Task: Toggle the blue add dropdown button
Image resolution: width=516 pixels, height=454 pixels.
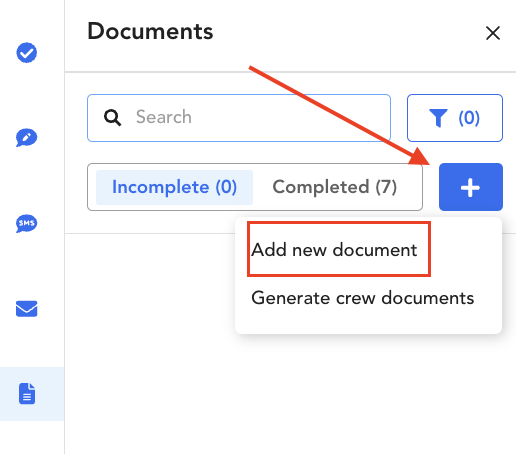Action: [471, 187]
